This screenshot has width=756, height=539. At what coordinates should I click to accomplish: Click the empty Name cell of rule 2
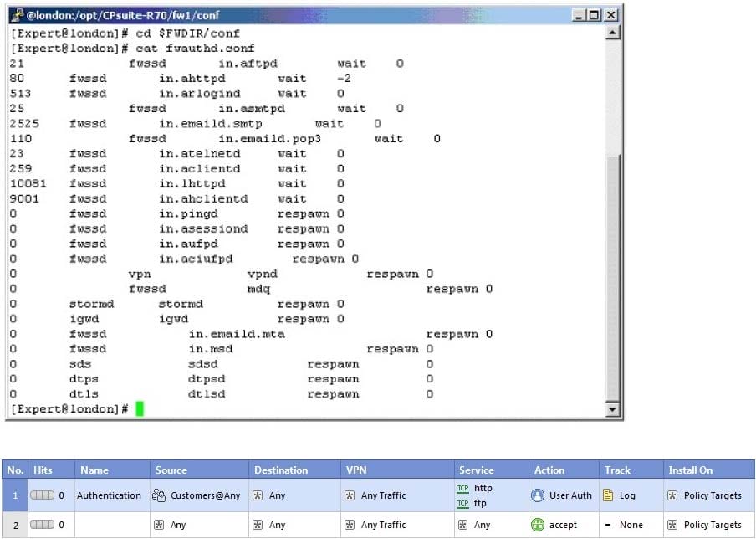click(112, 525)
